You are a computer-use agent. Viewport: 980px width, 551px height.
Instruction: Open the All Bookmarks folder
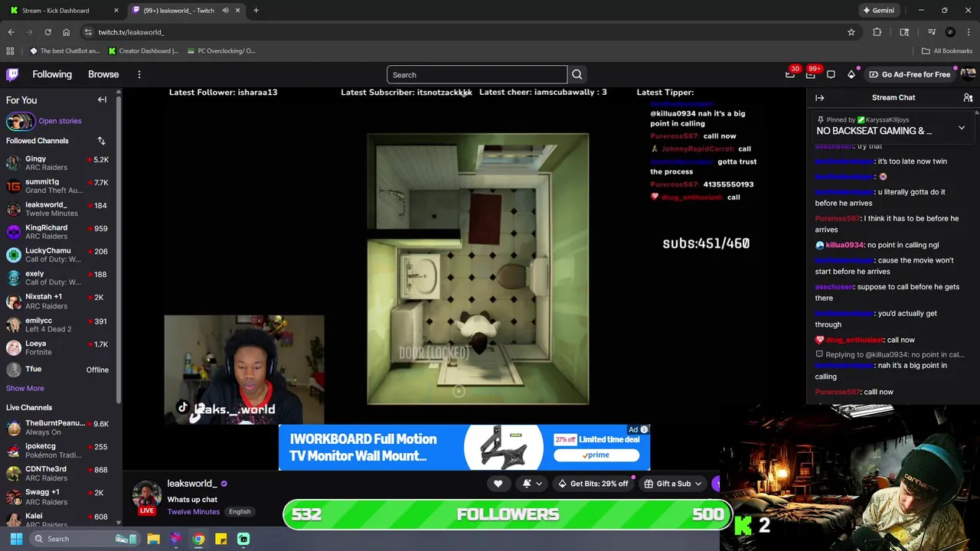coord(947,51)
